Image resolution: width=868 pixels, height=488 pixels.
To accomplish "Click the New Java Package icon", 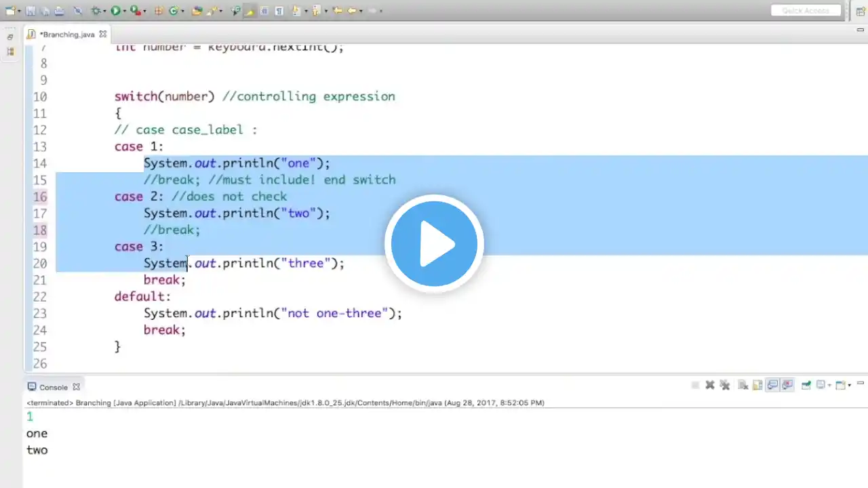I will 159,11.
